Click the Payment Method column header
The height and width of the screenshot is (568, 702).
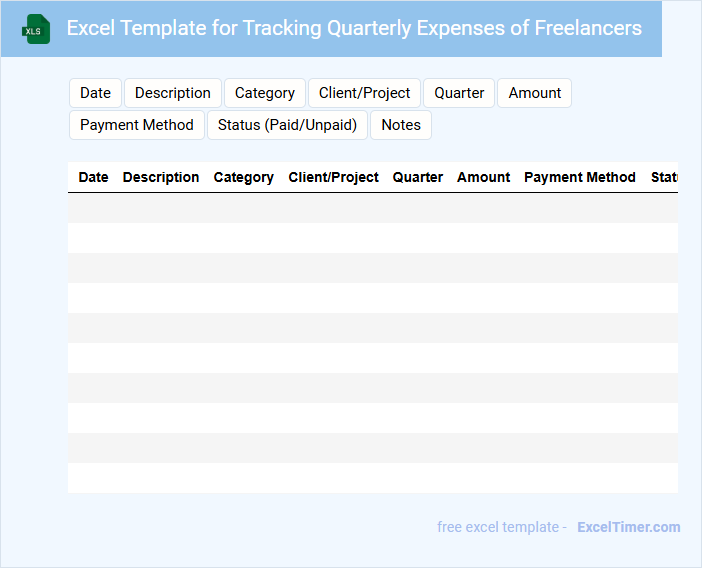click(580, 177)
